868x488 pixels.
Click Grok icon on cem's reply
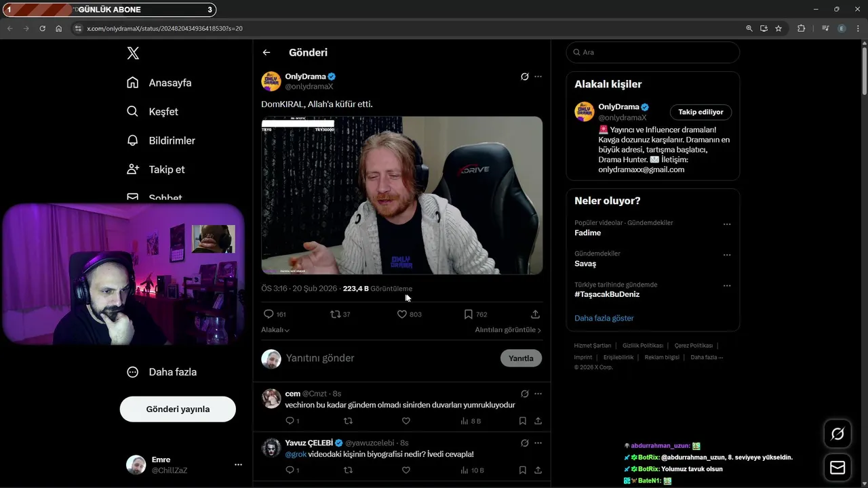coord(524,394)
